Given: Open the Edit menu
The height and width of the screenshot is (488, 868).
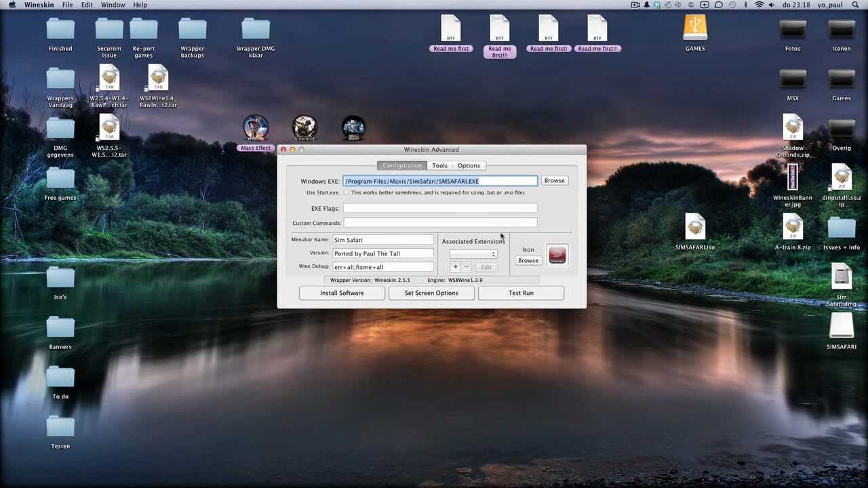Looking at the screenshot, I should click(87, 5).
